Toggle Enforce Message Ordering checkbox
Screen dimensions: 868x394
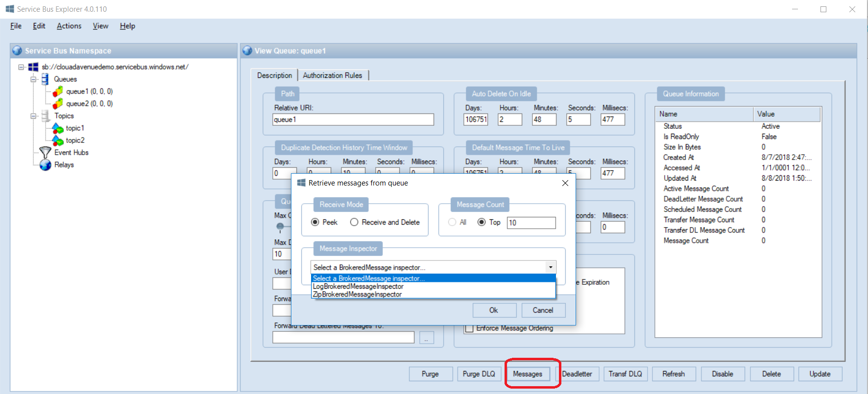(469, 328)
